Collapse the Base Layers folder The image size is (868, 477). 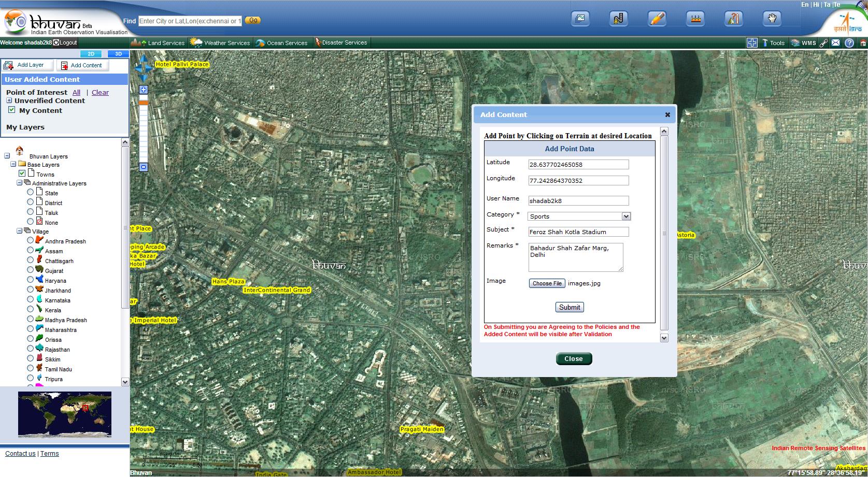pos(13,164)
